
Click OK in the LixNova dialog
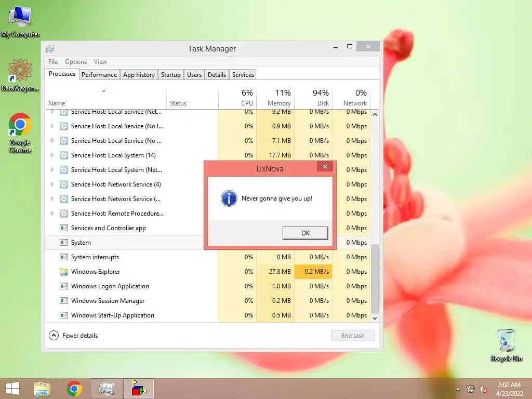point(305,233)
